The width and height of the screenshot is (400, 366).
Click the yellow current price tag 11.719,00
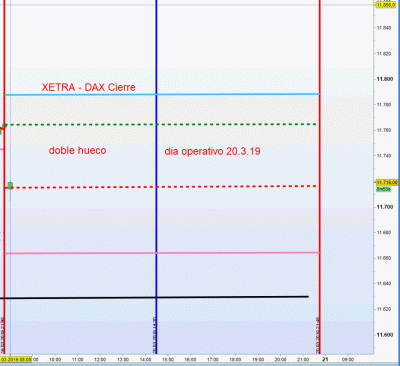pos(387,182)
